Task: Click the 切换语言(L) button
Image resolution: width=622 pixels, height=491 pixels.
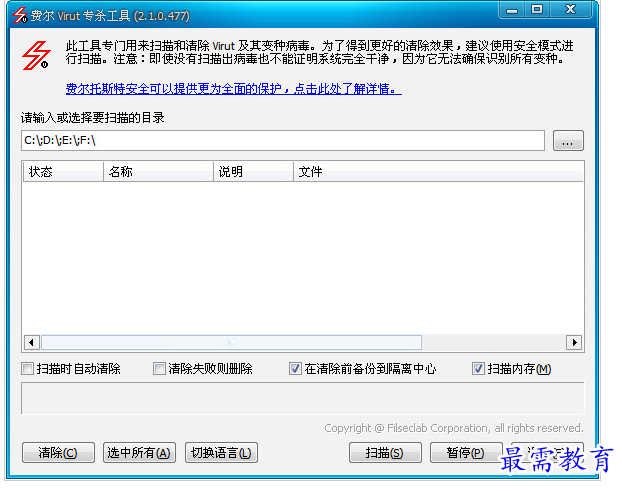Action: (x=221, y=453)
